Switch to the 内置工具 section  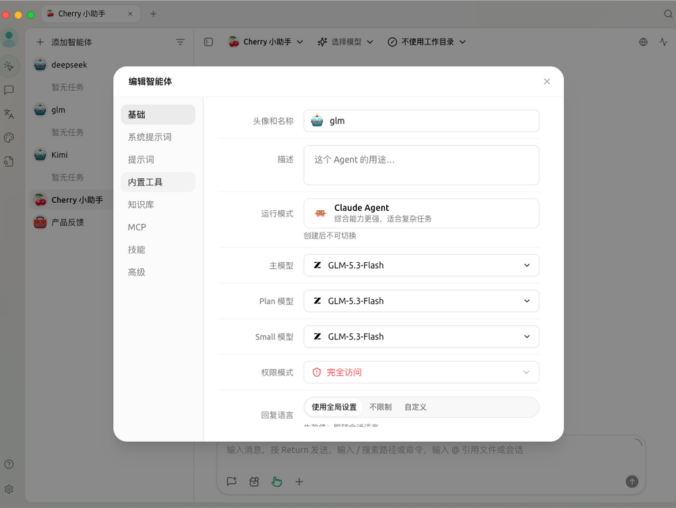[x=158, y=182]
